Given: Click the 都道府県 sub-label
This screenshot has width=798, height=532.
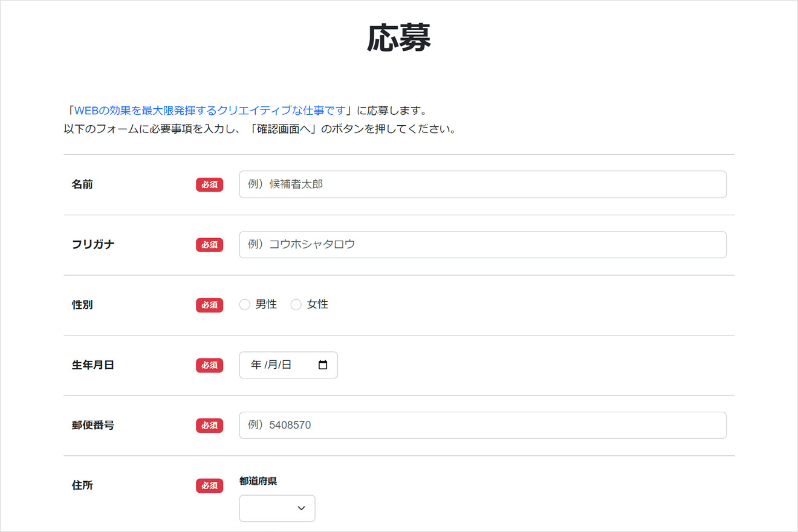Looking at the screenshot, I should click(258, 481).
